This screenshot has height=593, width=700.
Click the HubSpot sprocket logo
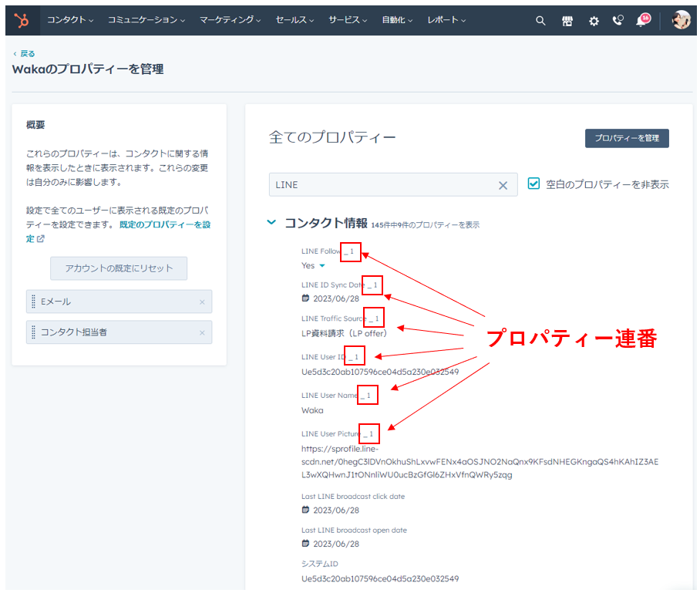point(22,20)
